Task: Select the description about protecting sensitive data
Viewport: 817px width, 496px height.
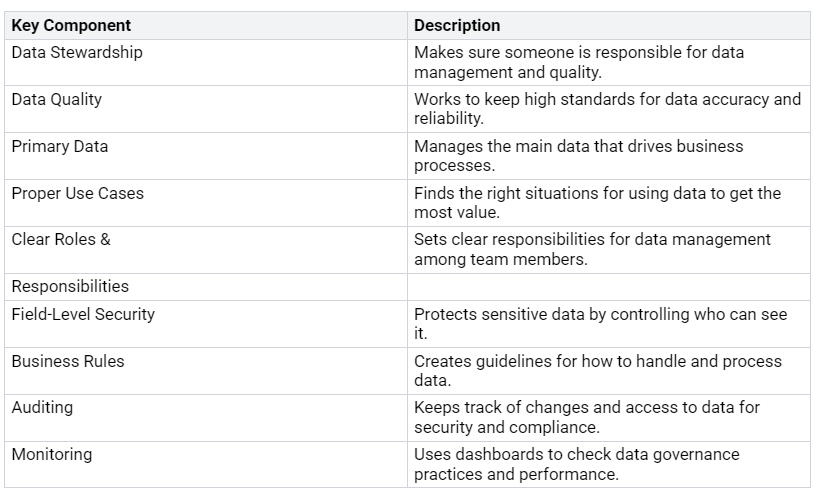Action: pos(600,324)
